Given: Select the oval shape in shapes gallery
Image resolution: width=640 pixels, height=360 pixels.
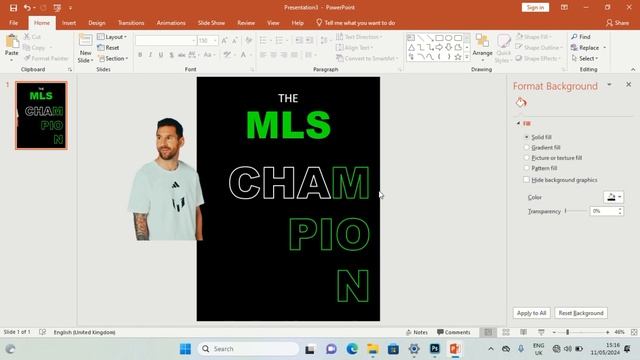Looking at the screenshot, I should [449, 38].
